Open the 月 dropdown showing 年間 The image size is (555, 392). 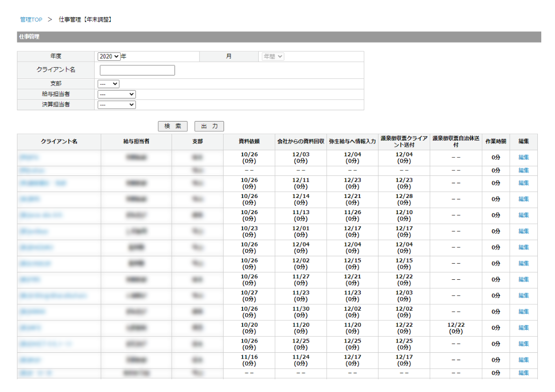pos(272,56)
